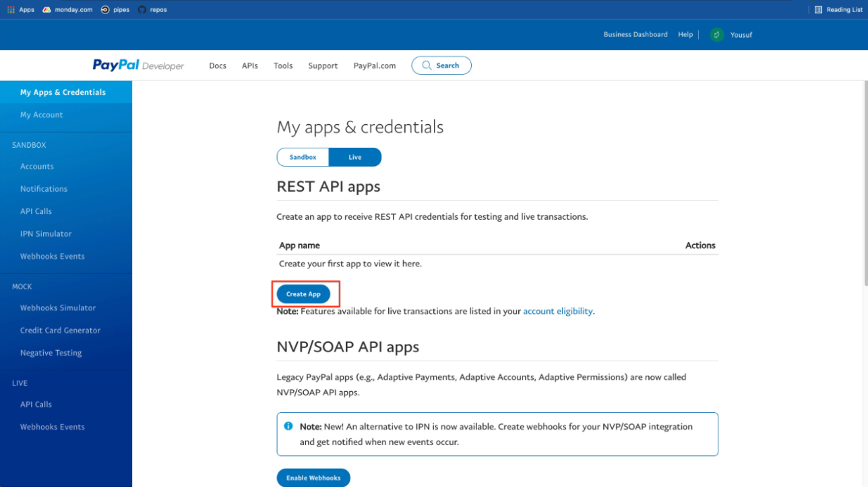Click the Apps grid icon in bookmarks bar
Image resolution: width=868 pixels, height=489 pixels.
[11, 9]
